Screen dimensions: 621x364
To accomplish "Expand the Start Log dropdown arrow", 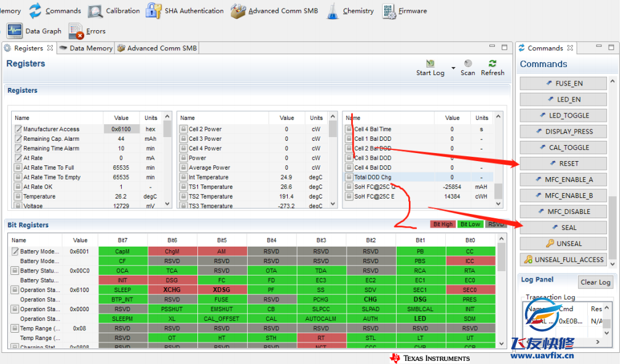I will 453,68.
